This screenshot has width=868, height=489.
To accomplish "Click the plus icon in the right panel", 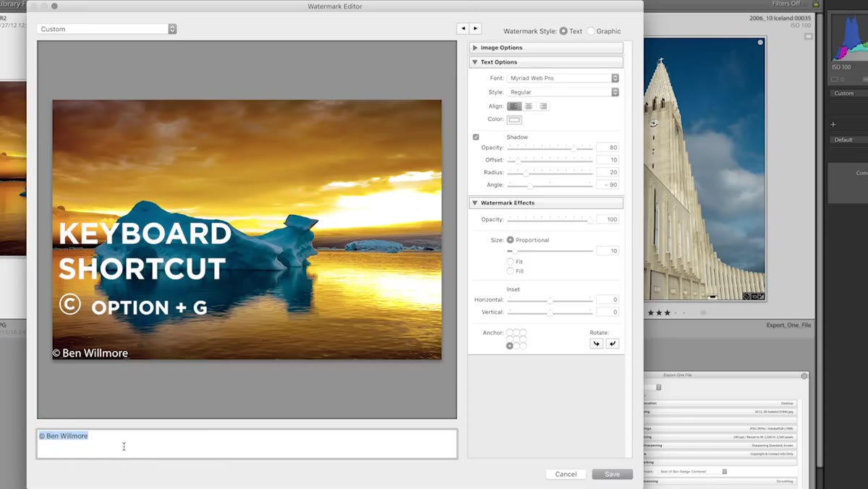I will click(x=833, y=124).
